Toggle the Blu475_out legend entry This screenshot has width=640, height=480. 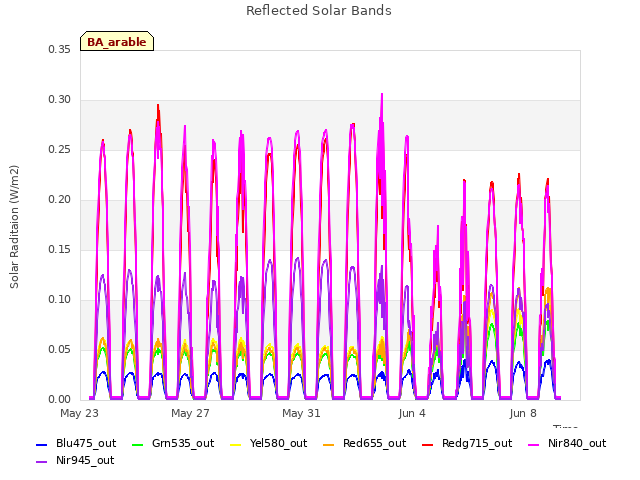point(76,444)
